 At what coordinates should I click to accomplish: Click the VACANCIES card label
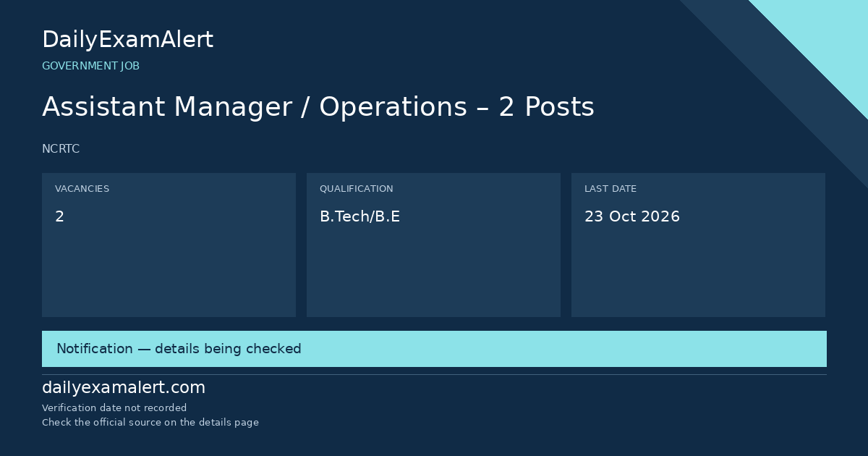82,189
